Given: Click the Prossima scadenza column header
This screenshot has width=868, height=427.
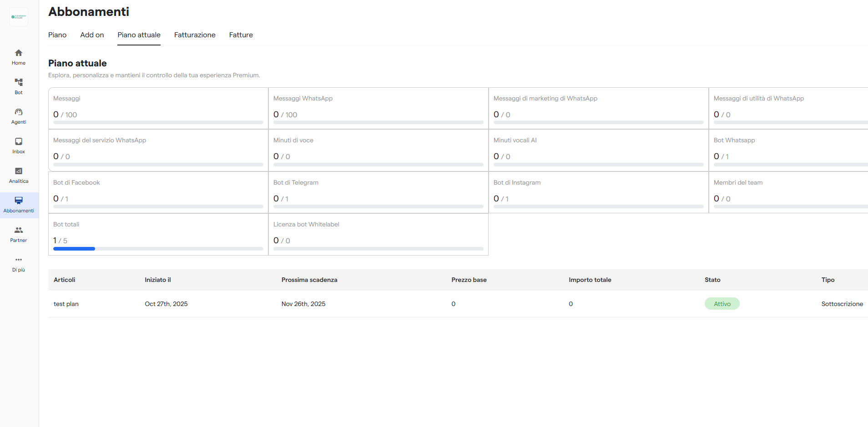Looking at the screenshot, I should pyautogui.click(x=309, y=280).
